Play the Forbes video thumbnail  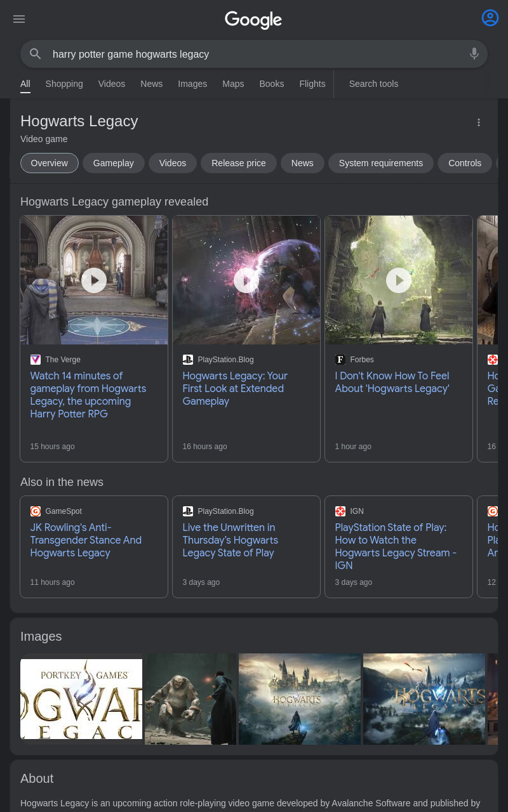[399, 280]
